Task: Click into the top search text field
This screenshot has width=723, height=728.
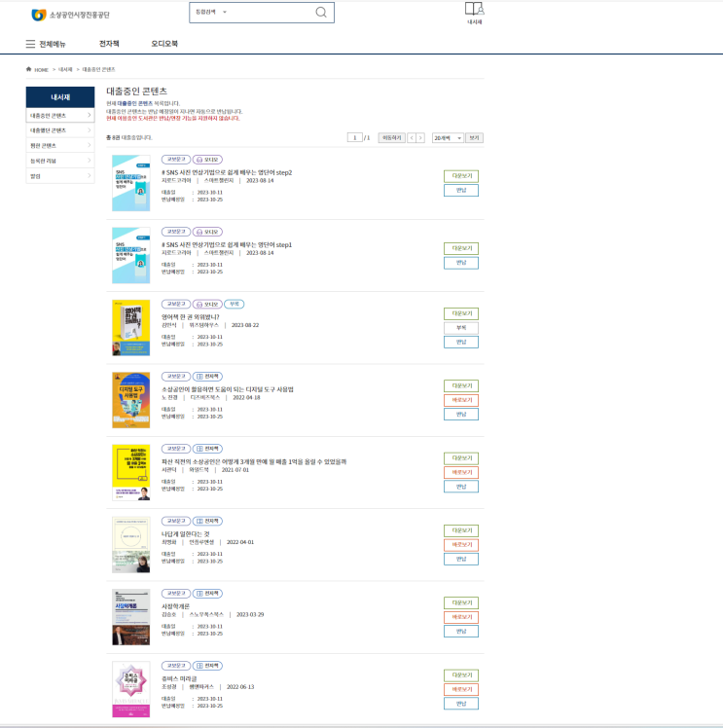Action: coord(270,13)
